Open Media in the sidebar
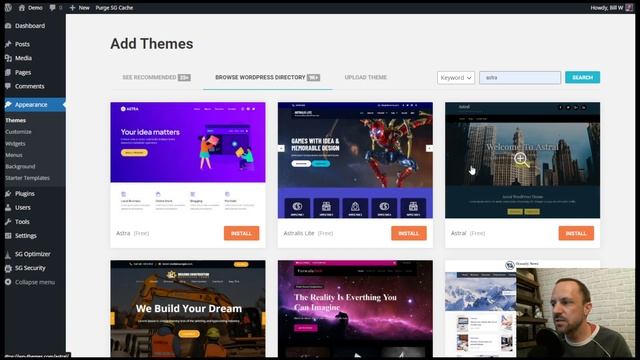 [23, 58]
